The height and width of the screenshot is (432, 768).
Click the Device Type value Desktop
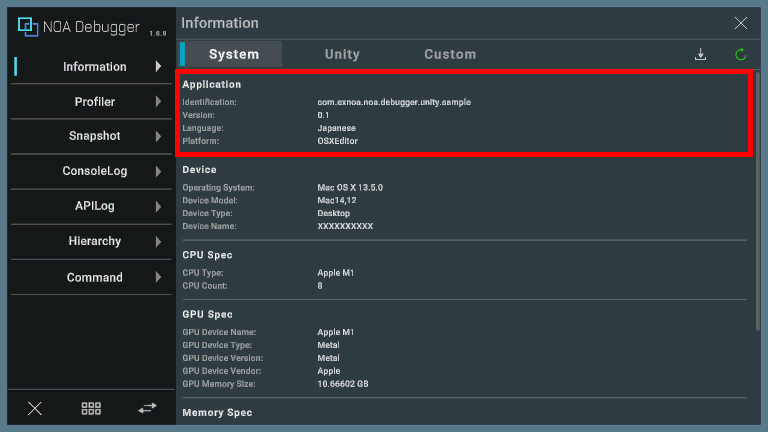click(334, 213)
